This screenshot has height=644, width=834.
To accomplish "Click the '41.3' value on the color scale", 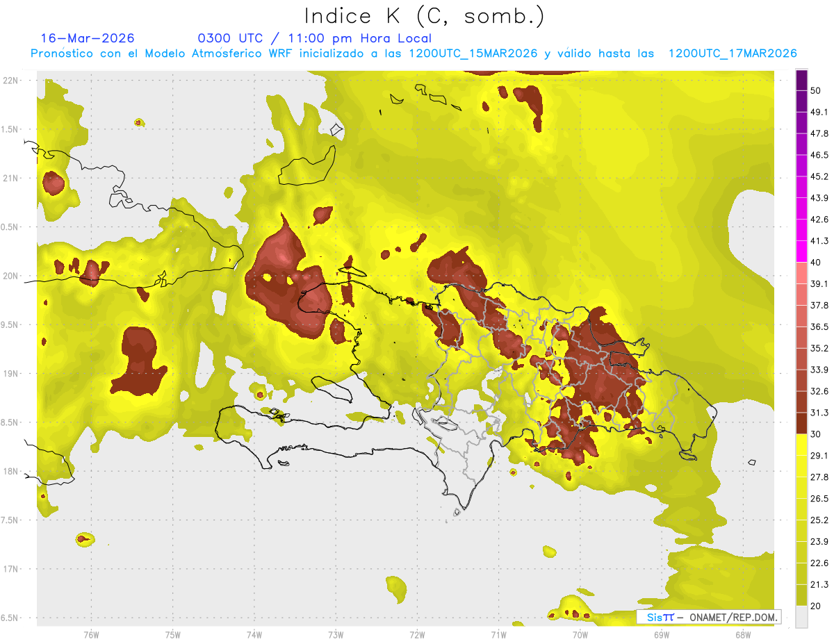I will tap(819, 241).
